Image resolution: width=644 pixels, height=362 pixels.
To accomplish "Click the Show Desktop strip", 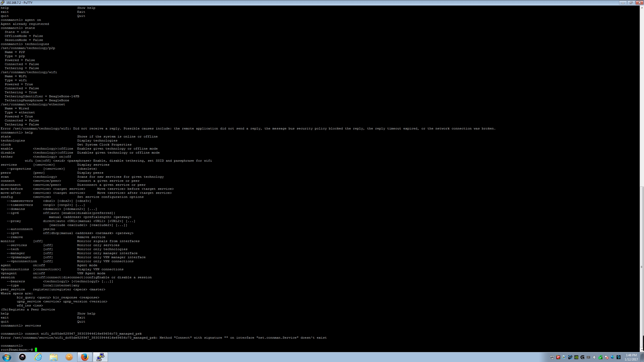I will click(x=642, y=357).
